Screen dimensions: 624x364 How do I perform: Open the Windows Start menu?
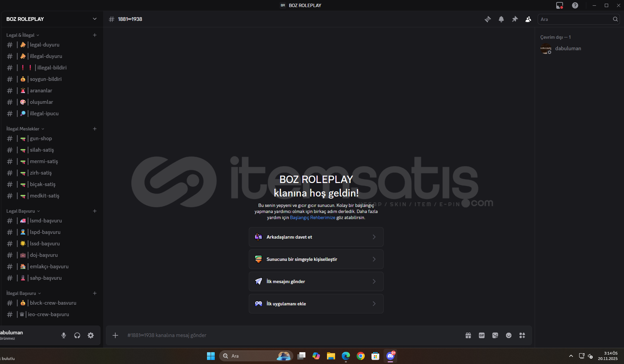point(211,356)
